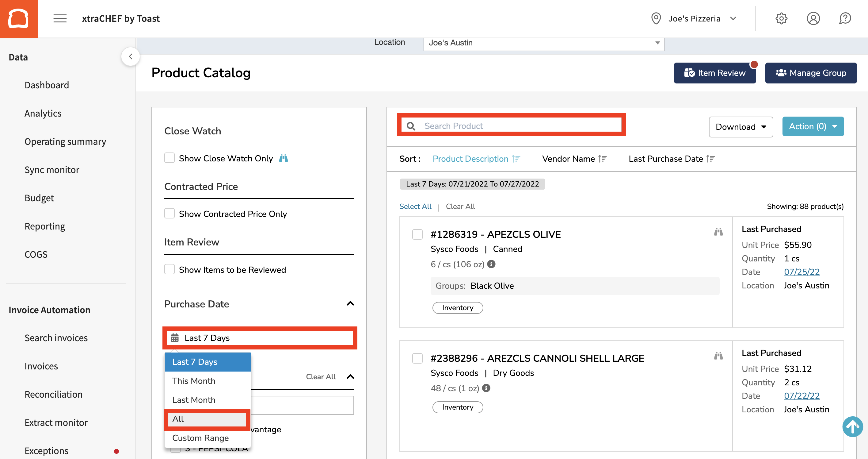Click the binoculars icon beside Show Close Watch Only

[284, 158]
